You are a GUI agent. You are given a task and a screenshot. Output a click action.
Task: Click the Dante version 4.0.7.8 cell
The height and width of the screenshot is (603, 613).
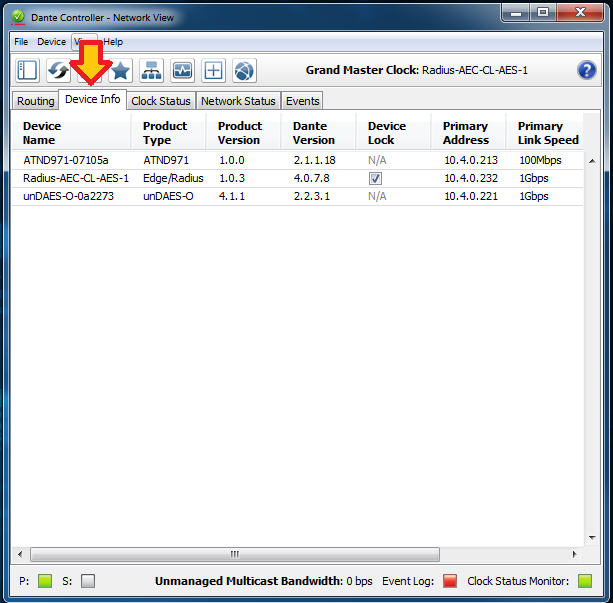[312, 178]
